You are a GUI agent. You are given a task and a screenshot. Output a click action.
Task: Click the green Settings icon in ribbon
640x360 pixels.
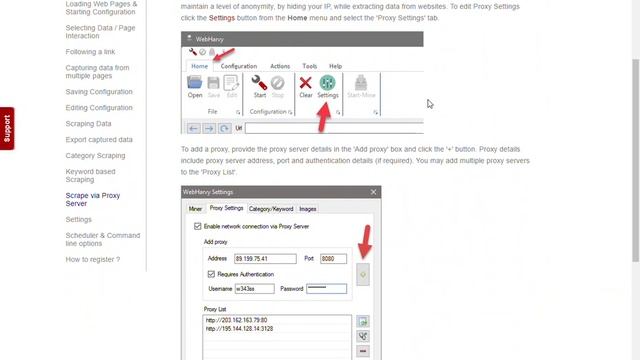[x=327, y=82]
